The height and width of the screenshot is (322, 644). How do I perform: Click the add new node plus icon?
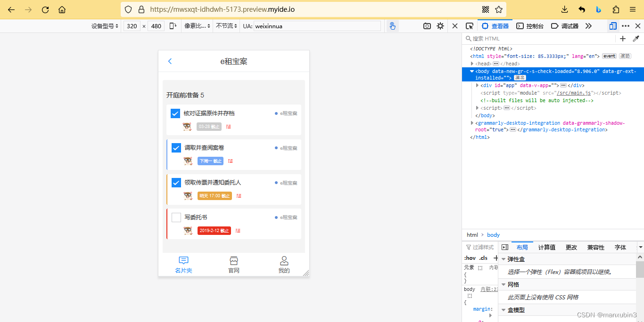(x=623, y=39)
